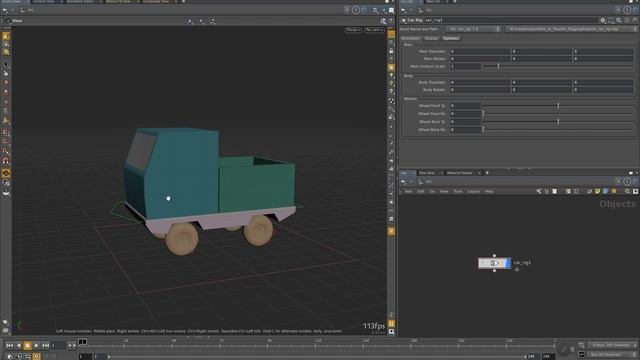
Task: Click play forward button
Action: tap(36, 346)
